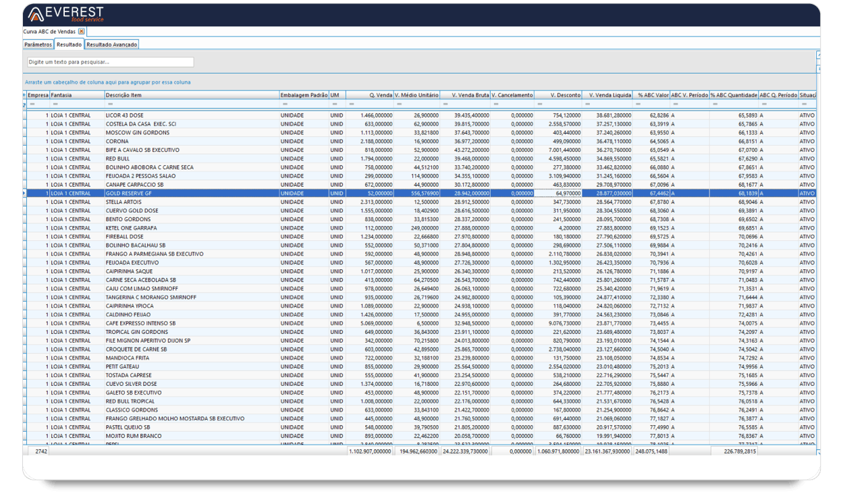Select the CAIPIRINHA SAQUE row
Screen dimensions: 843x504
[x=421, y=271]
